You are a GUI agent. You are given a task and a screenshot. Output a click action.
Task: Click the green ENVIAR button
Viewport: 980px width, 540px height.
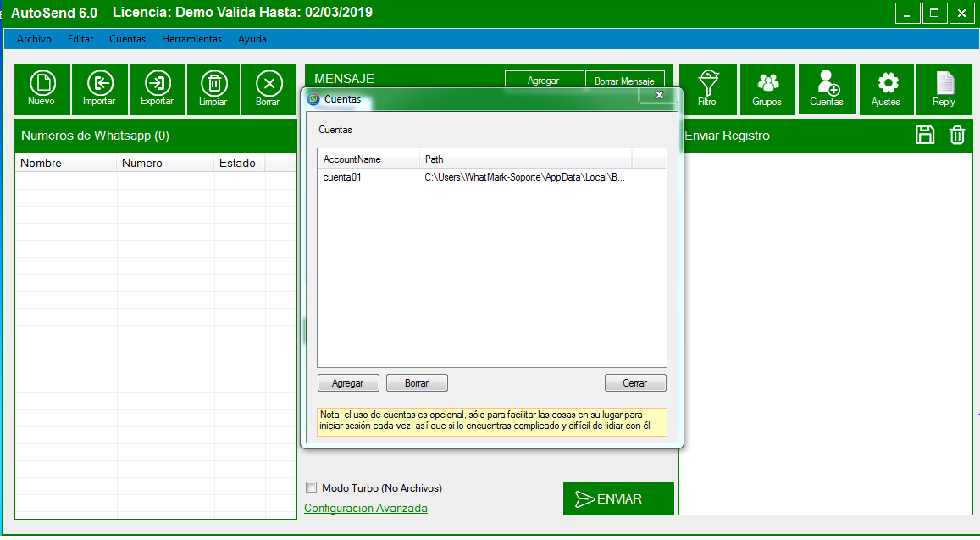(619, 498)
